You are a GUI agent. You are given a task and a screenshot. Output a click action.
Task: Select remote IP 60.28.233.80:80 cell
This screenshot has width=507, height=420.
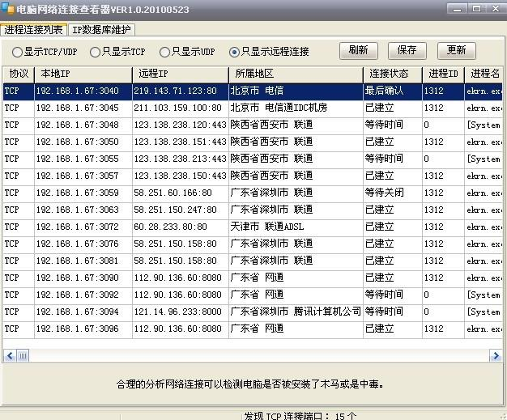[x=180, y=227]
